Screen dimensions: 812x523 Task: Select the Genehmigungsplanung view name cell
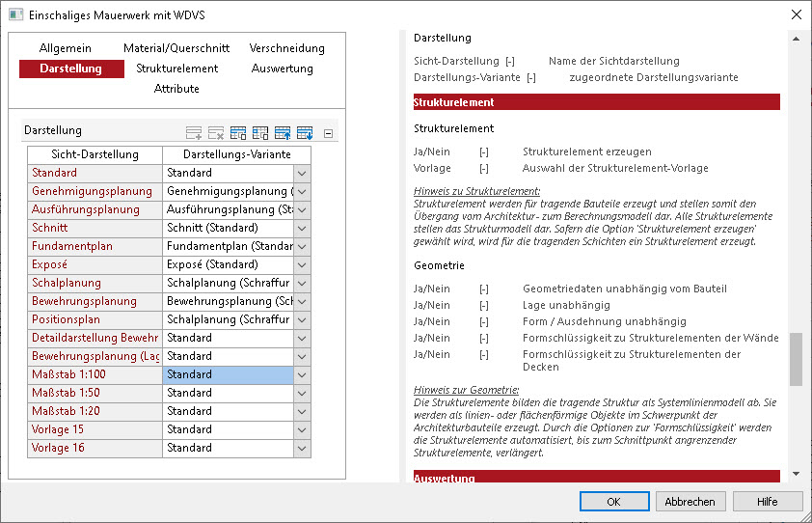95,191
